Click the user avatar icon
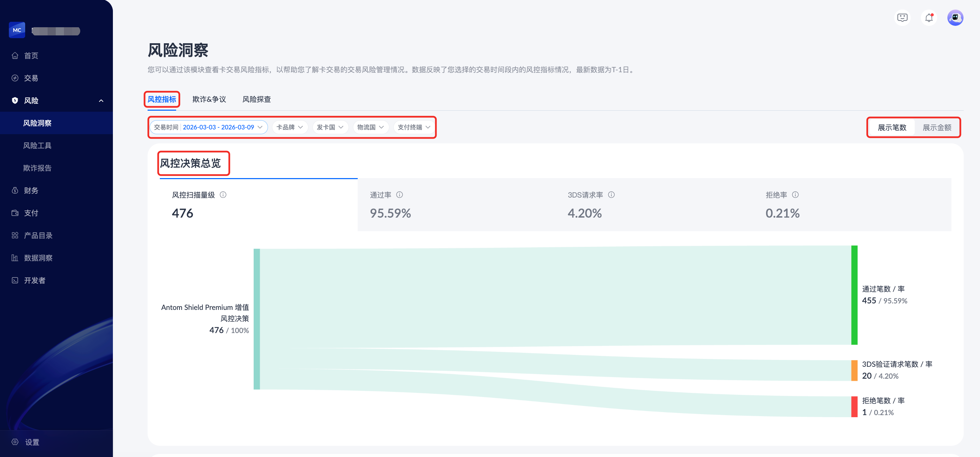980x457 pixels. [x=955, y=18]
